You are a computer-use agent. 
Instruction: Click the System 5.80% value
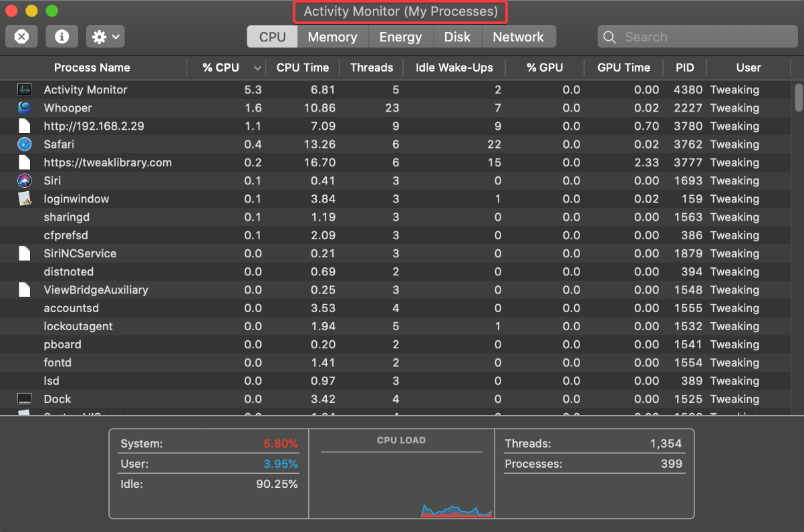(x=281, y=444)
